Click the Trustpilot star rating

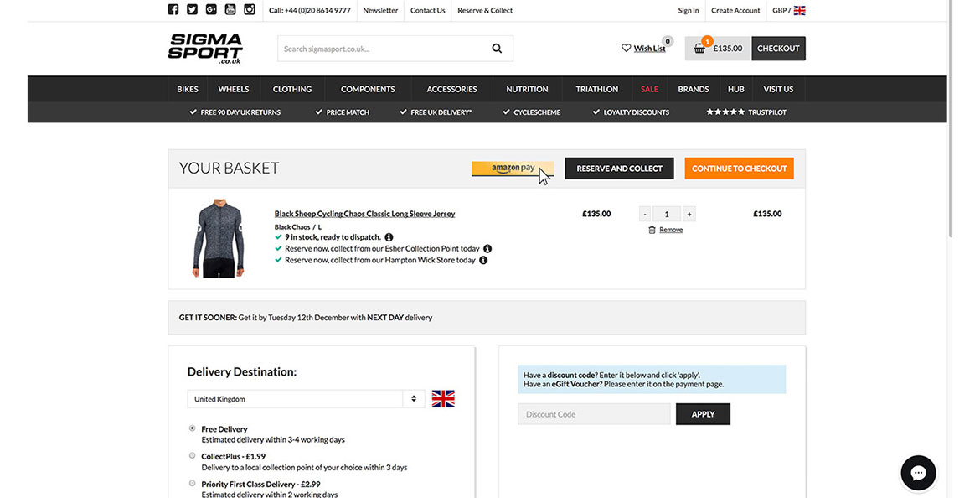(725, 112)
